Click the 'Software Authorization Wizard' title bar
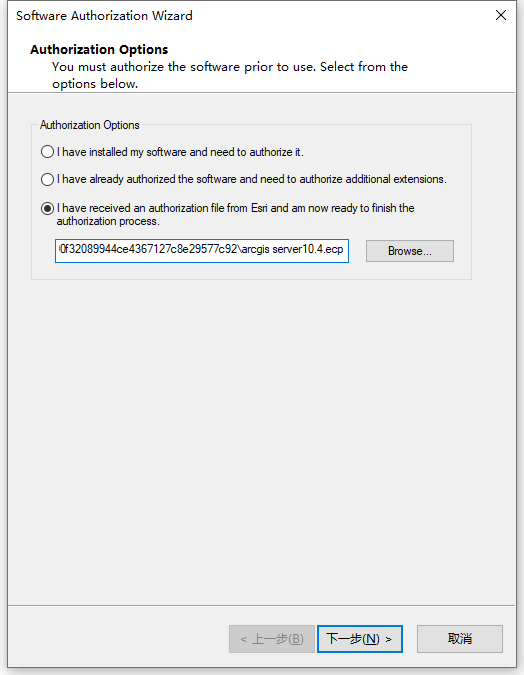 pos(104,15)
